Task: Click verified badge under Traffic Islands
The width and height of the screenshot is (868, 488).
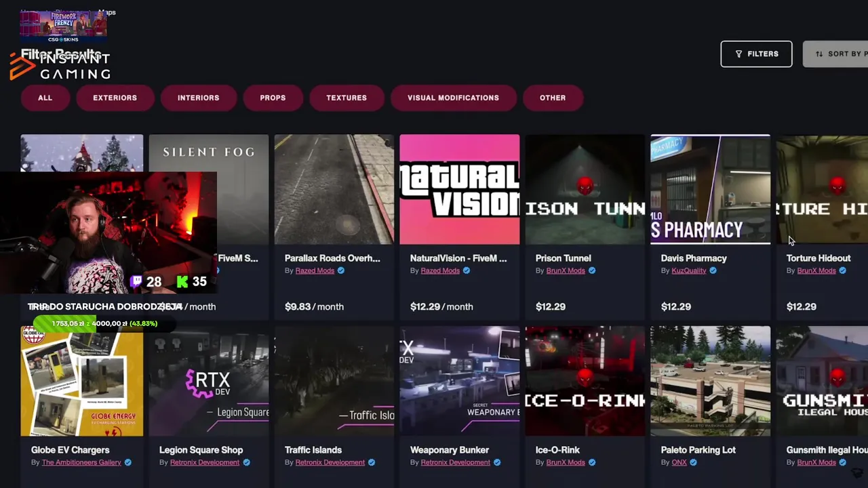Action: click(x=372, y=462)
